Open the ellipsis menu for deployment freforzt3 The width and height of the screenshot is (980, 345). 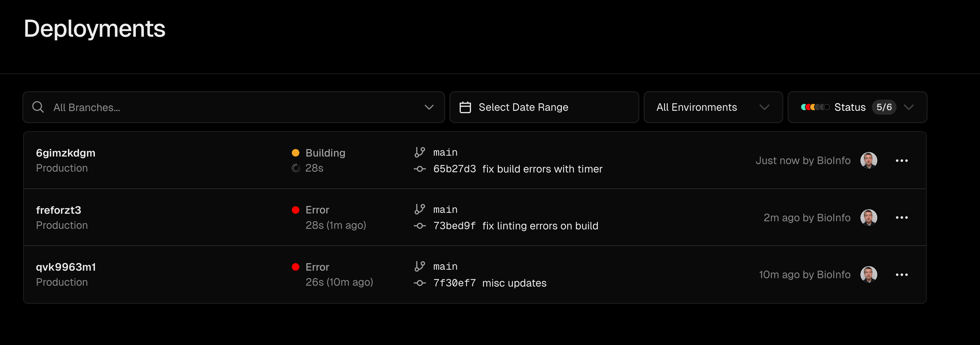902,217
